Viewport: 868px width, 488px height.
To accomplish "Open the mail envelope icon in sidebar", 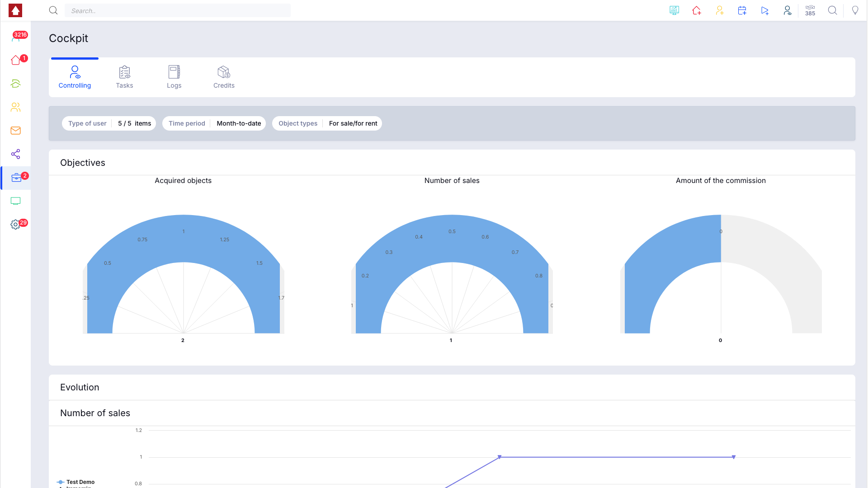I will [x=16, y=131].
